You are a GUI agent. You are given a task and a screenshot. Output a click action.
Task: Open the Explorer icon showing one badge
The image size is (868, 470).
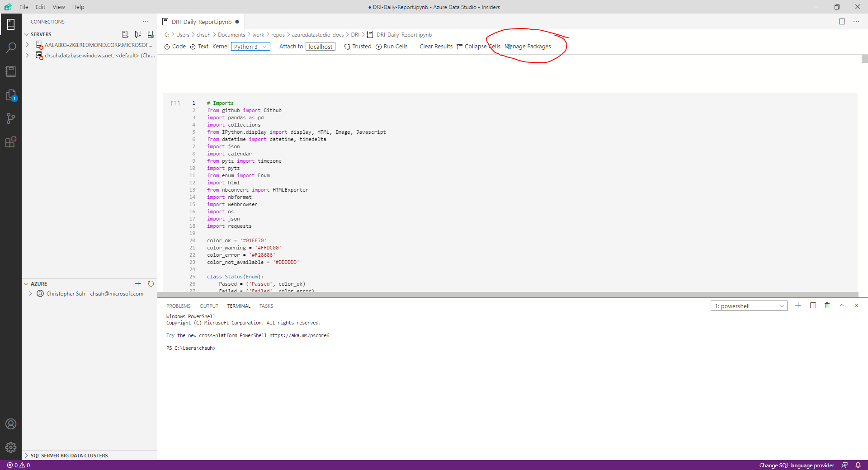[x=11, y=95]
